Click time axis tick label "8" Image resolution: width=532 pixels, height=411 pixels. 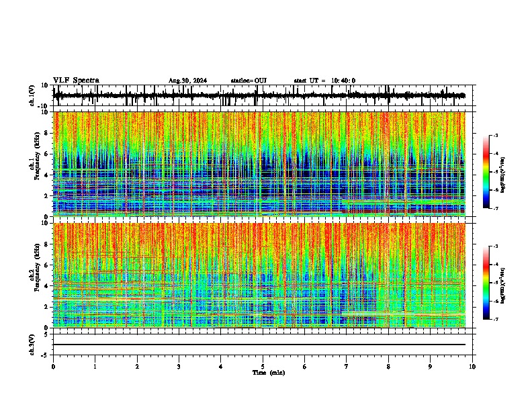tap(388, 367)
